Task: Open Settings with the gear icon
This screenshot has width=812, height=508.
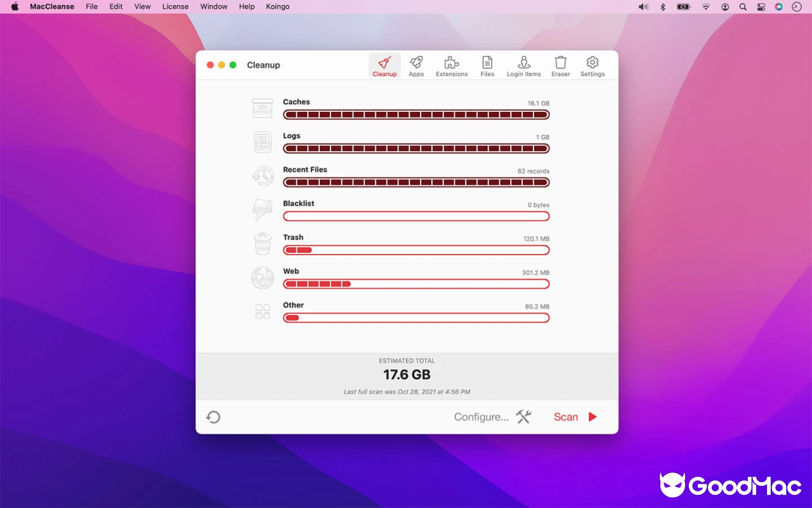Action: [x=592, y=63]
